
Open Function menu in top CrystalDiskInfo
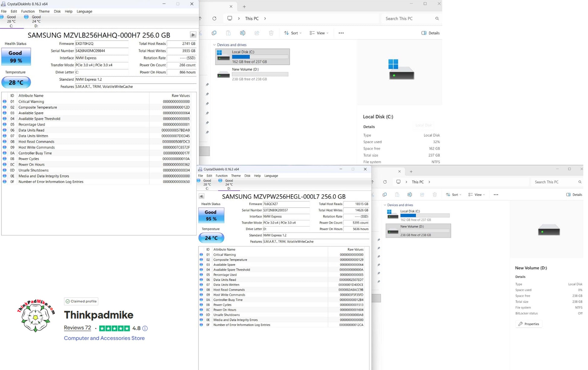(28, 11)
